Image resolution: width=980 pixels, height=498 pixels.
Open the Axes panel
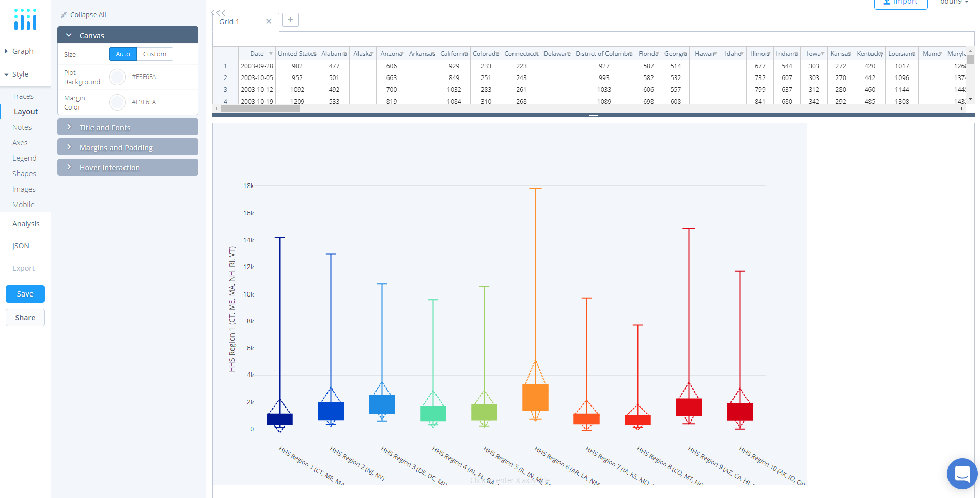(20, 143)
